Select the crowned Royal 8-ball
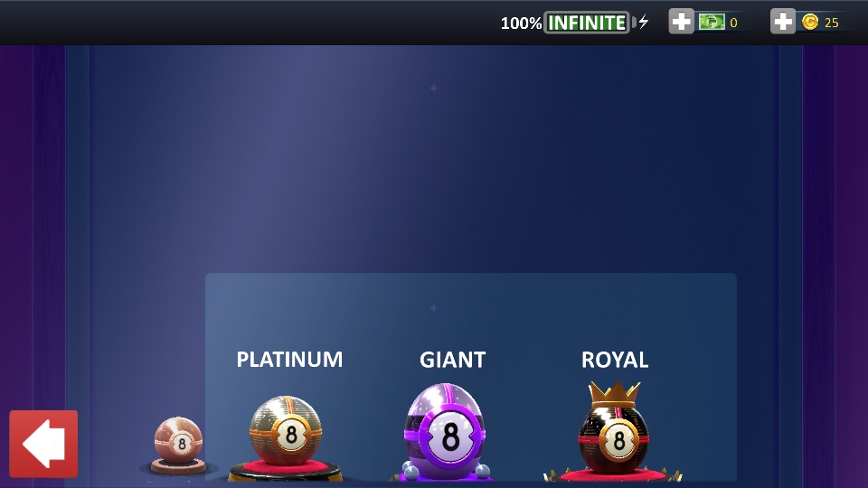Screen dimensions: 868x488 (x=614, y=428)
